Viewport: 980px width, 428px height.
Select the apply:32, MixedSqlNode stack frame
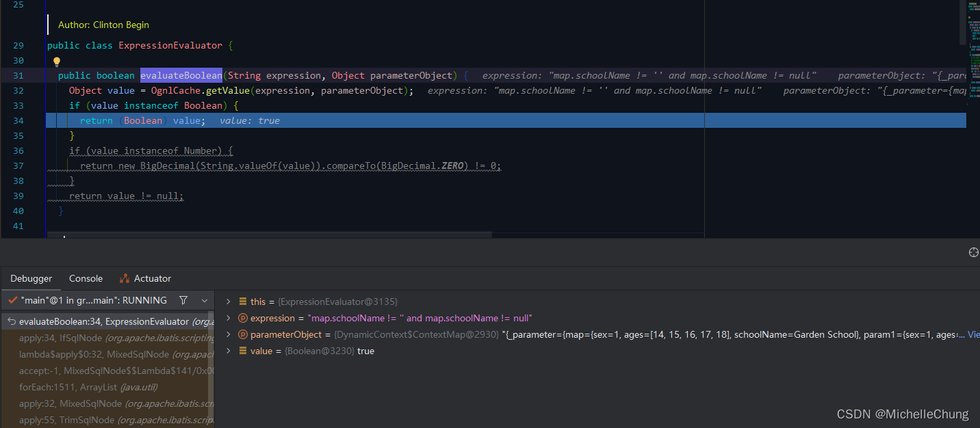pos(107,403)
